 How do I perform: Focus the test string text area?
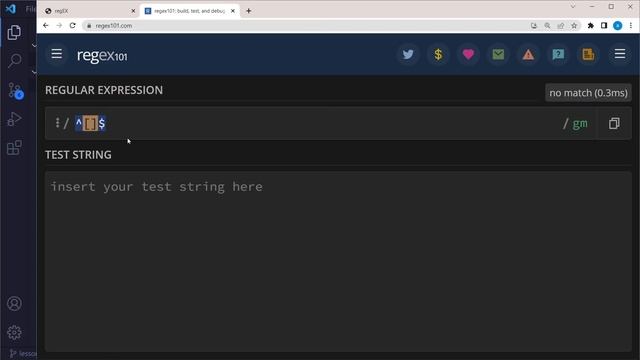click(338, 261)
